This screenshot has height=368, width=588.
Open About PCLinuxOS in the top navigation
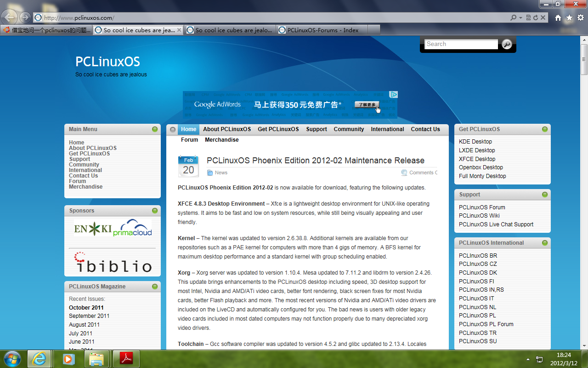[x=227, y=129]
